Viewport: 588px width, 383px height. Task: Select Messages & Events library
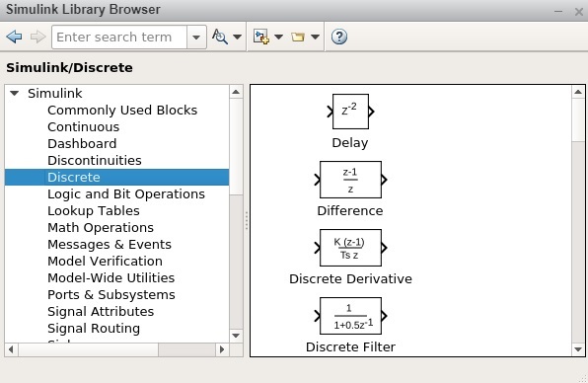(110, 244)
